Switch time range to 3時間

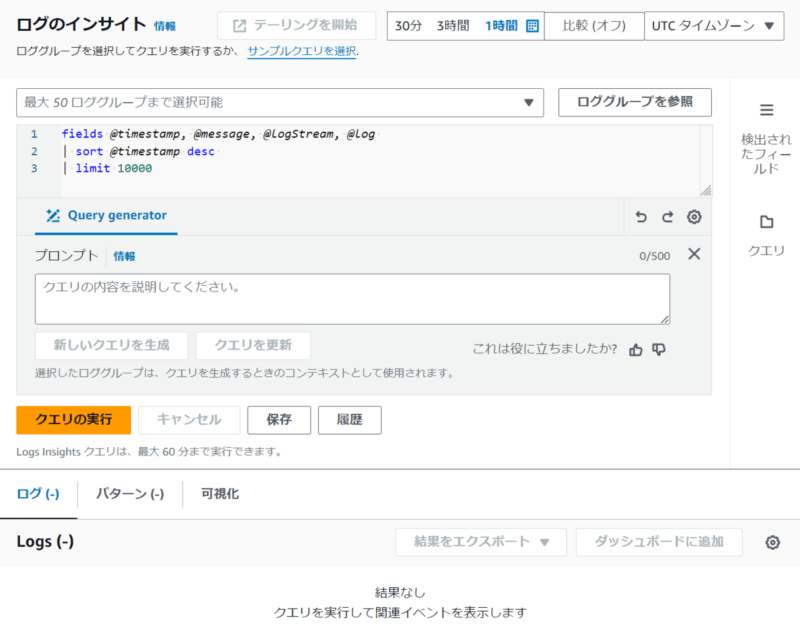click(452, 27)
